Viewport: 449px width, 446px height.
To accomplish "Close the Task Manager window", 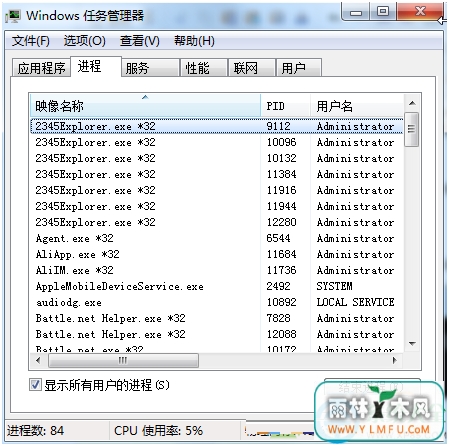I will click(x=420, y=12).
